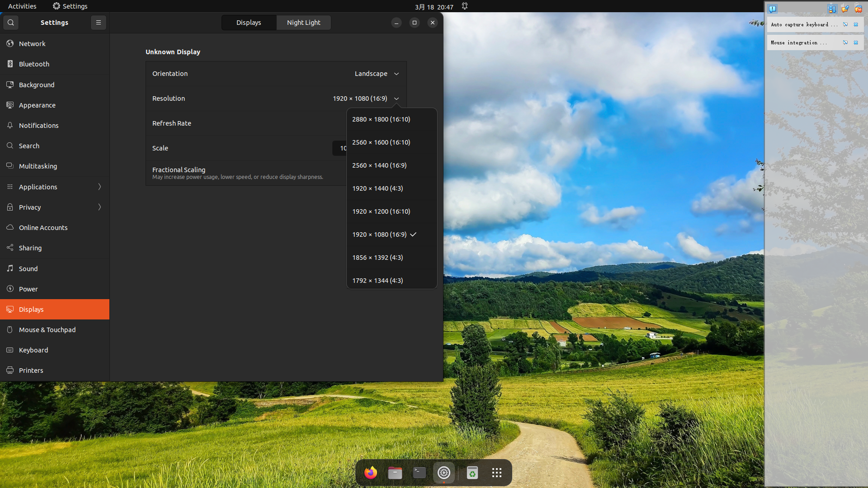Pick the checked 1920 × 1080 (16:9) entry
Image resolution: width=868 pixels, height=488 pixels.
click(379, 235)
